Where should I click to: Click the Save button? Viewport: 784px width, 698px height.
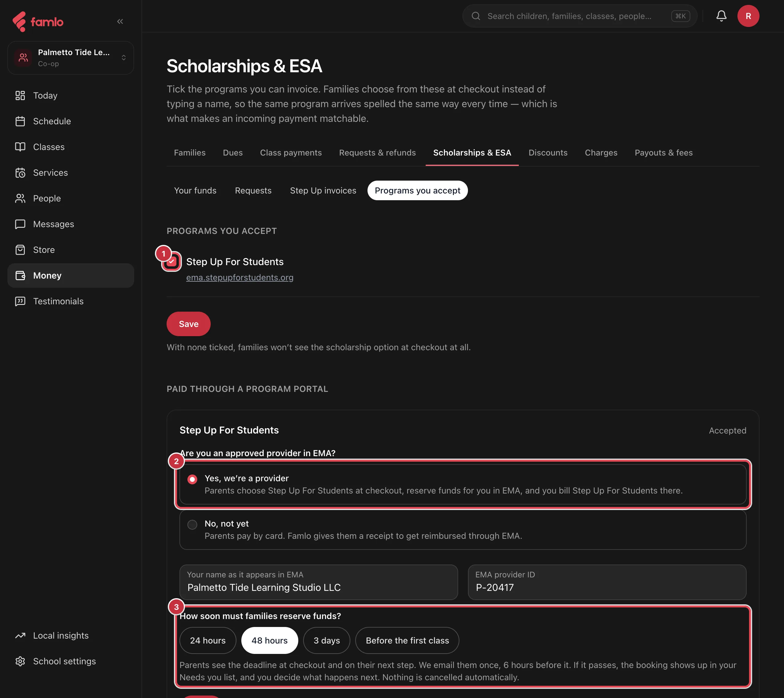pos(188,324)
